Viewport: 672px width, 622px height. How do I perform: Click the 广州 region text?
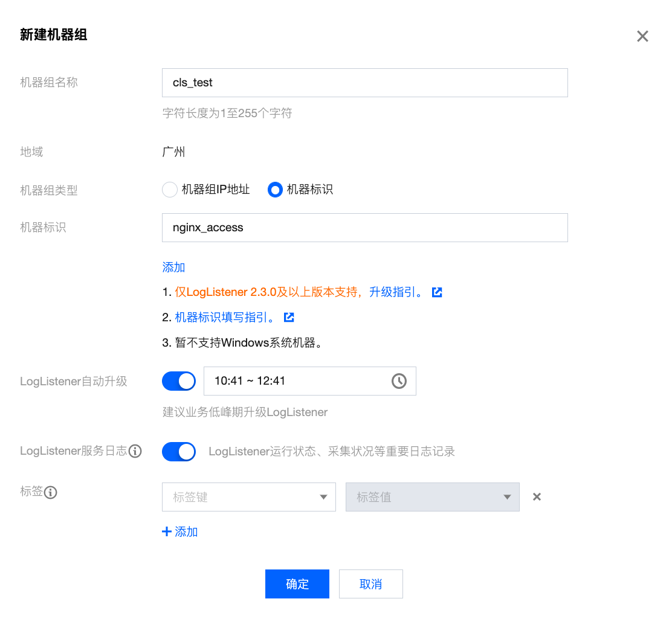click(x=173, y=152)
